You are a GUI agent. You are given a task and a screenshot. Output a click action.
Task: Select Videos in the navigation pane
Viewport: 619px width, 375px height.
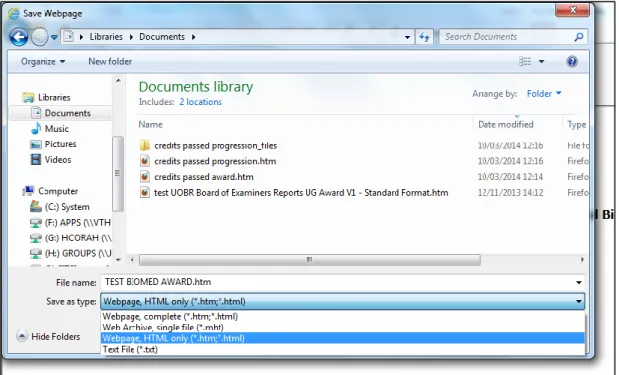58,160
